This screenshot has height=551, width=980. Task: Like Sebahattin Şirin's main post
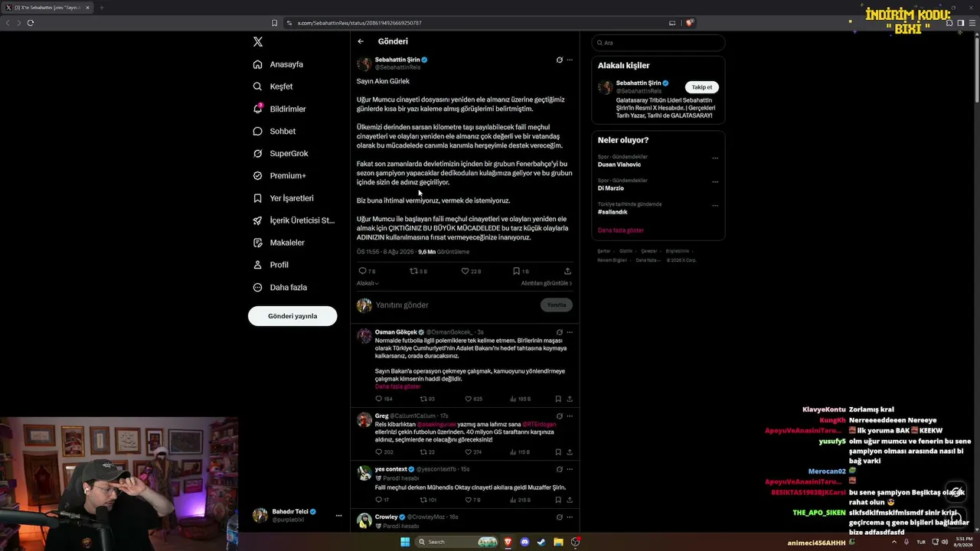point(465,271)
